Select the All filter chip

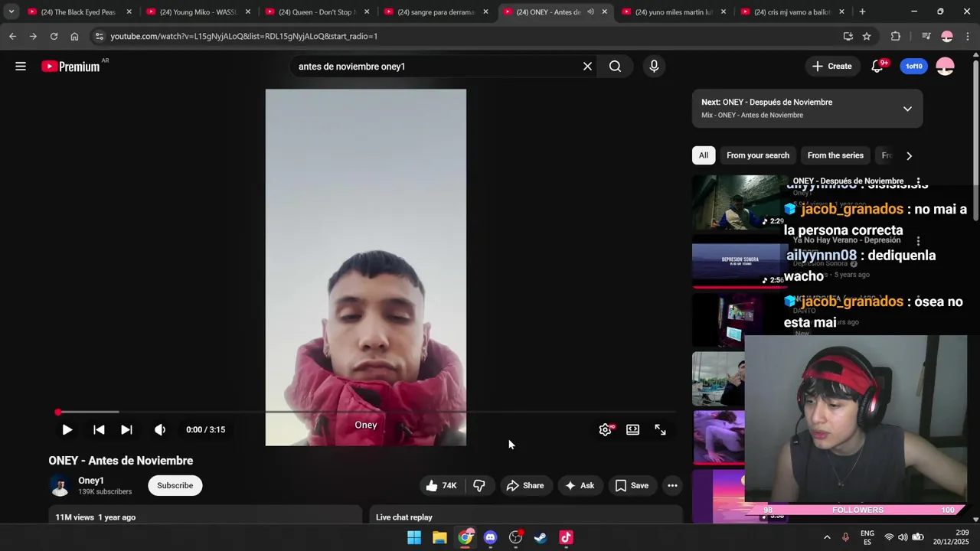point(703,155)
